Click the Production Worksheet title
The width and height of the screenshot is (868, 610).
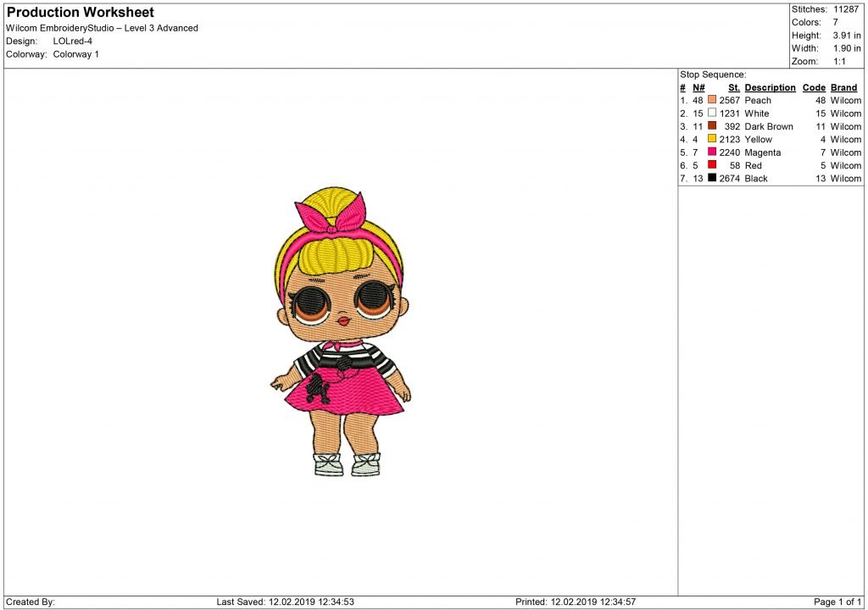(79, 12)
